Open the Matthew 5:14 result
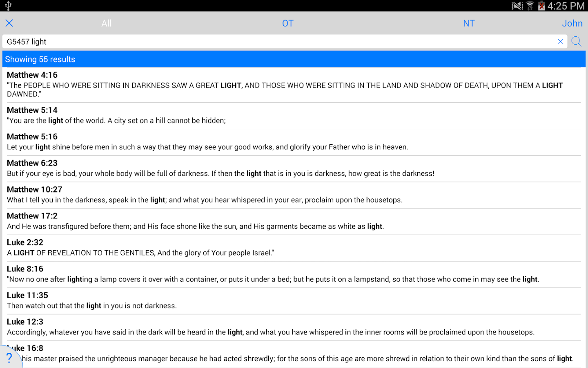 coord(294,116)
